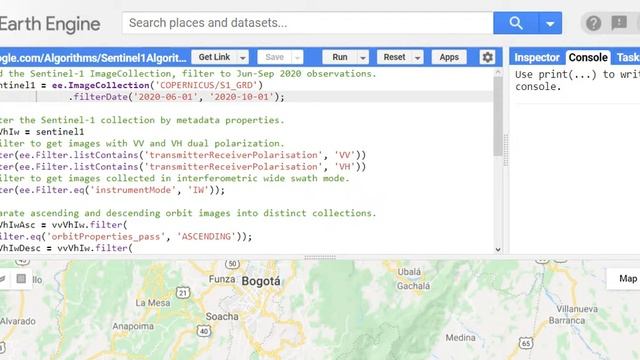Click the 'COPERNICUS/S1_GRD' string in code
This screenshot has width=640, height=360.
point(206,85)
